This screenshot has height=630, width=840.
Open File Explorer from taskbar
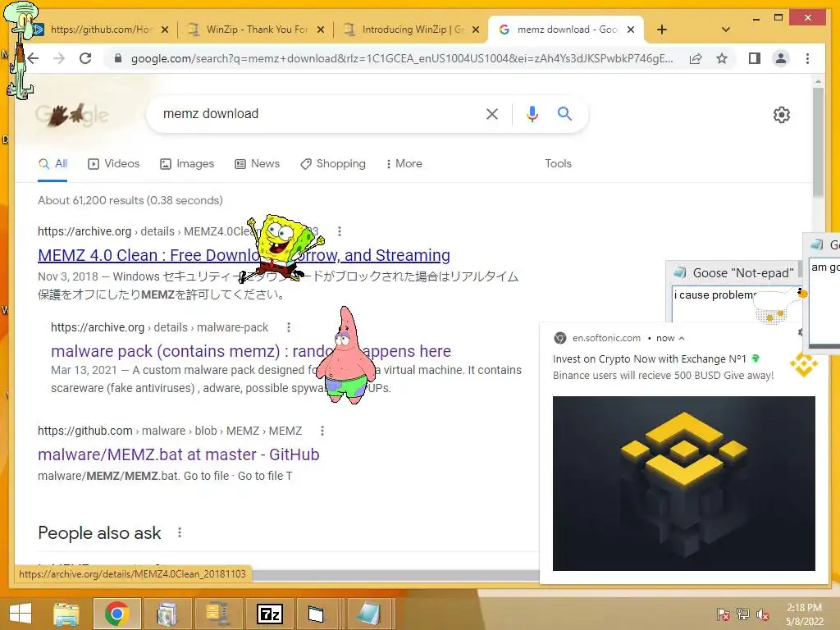66,614
